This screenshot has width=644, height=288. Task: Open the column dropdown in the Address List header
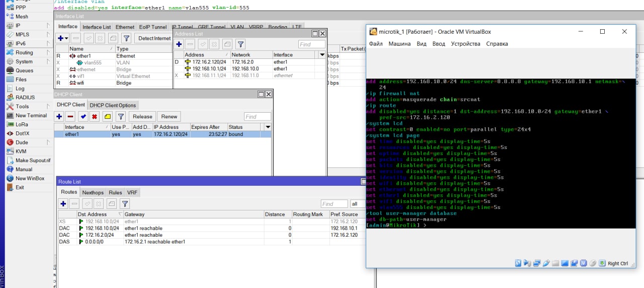[x=322, y=55]
